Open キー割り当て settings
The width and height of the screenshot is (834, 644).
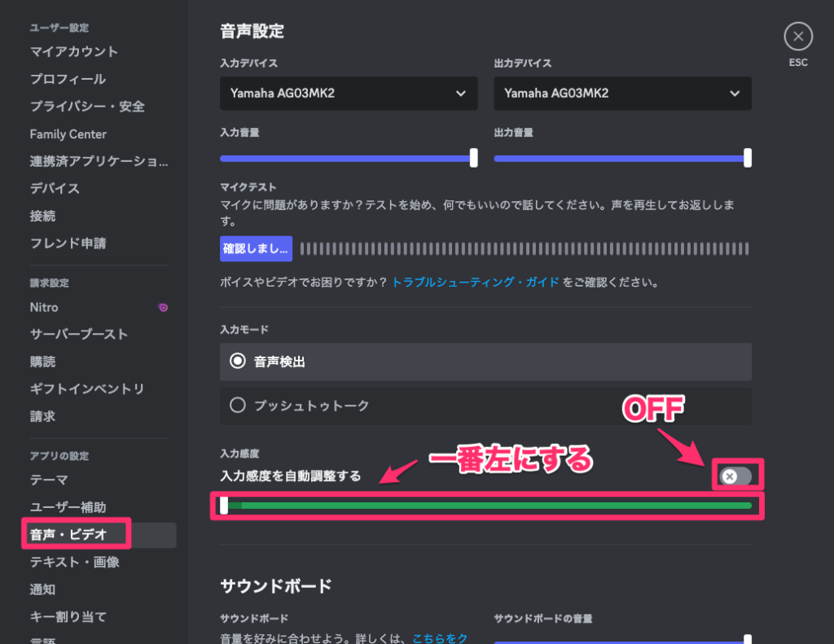(x=68, y=616)
